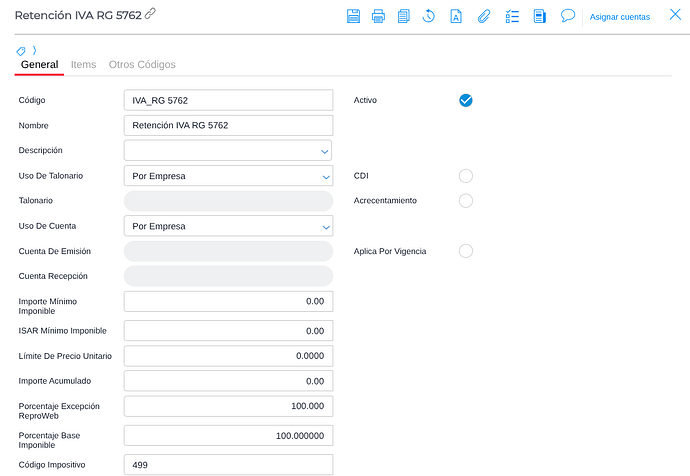Click the link icon beside the title
This screenshot has width=690, height=476.
(x=151, y=14)
